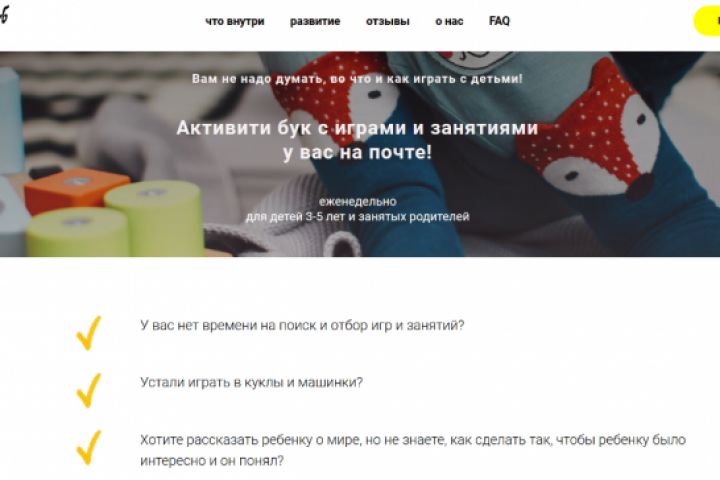Click the left fox-face sock in the banner
Screen dimensions: 720x480
pos(333,94)
